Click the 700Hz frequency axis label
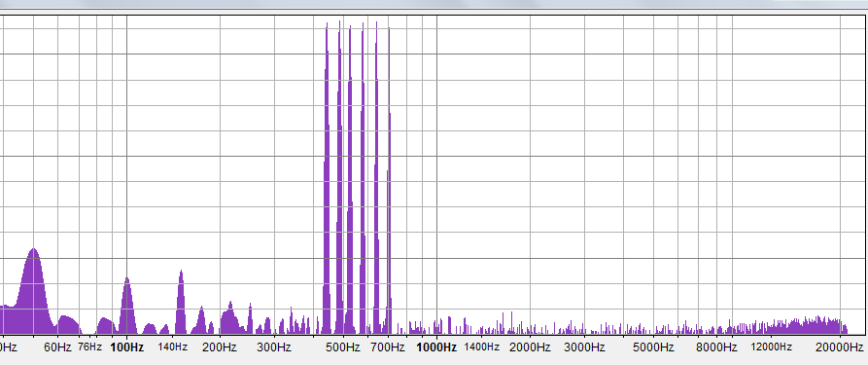 (388, 347)
